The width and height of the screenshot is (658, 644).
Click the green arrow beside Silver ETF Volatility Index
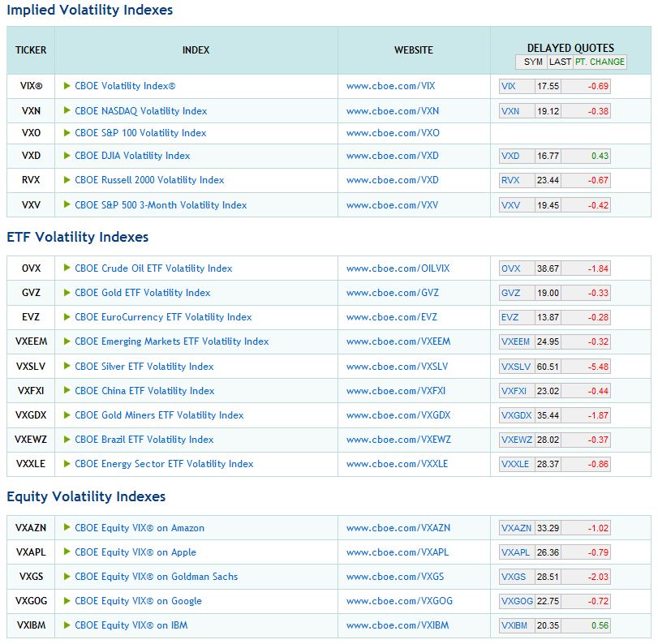[67, 366]
